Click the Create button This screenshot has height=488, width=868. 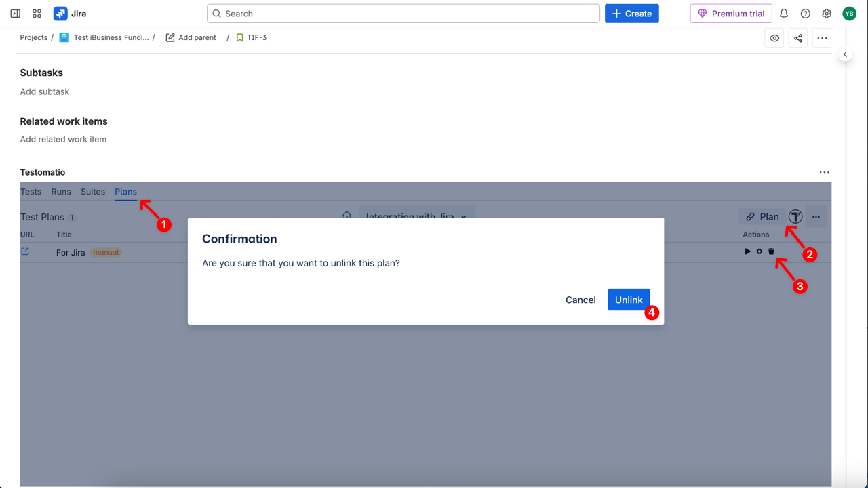pyautogui.click(x=631, y=14)
